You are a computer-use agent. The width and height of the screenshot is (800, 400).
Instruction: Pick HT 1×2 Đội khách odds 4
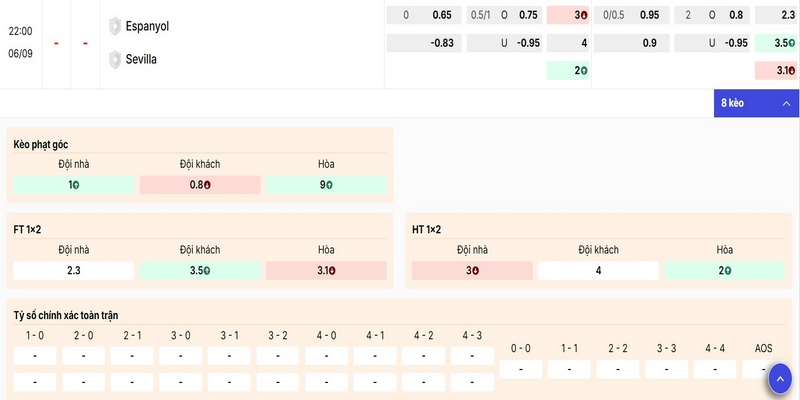[598, 270]
